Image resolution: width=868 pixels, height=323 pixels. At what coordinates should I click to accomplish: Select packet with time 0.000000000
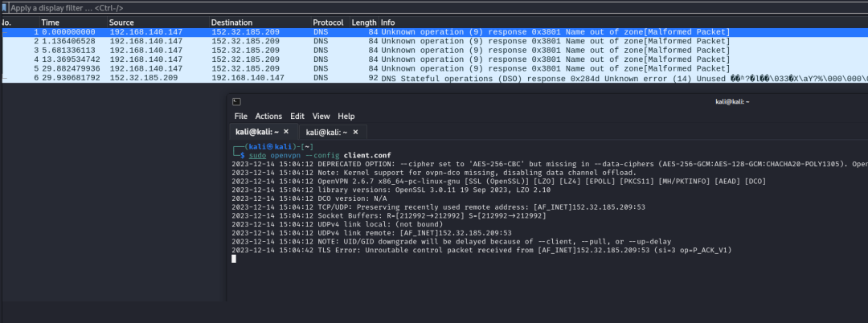pyautogui.click(x=434, y=32)
